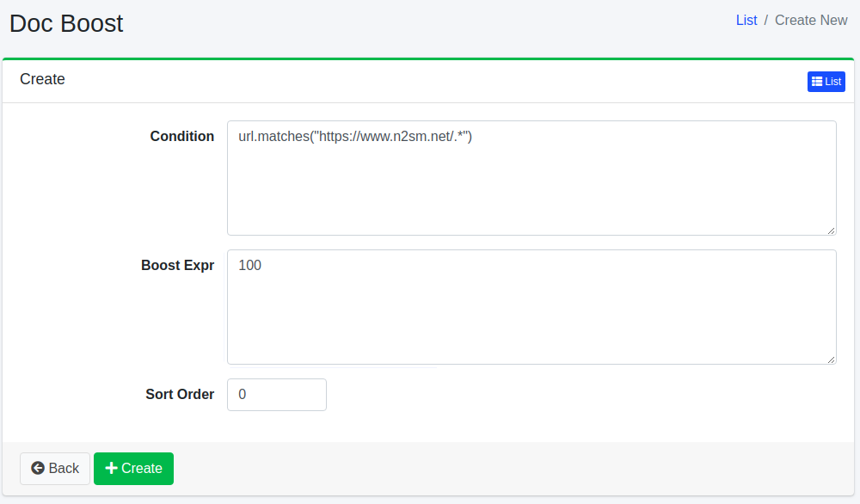Click the value 100 in Boost Expr
The width and height of the screenshot is (860, 504).
coord(250,265)
